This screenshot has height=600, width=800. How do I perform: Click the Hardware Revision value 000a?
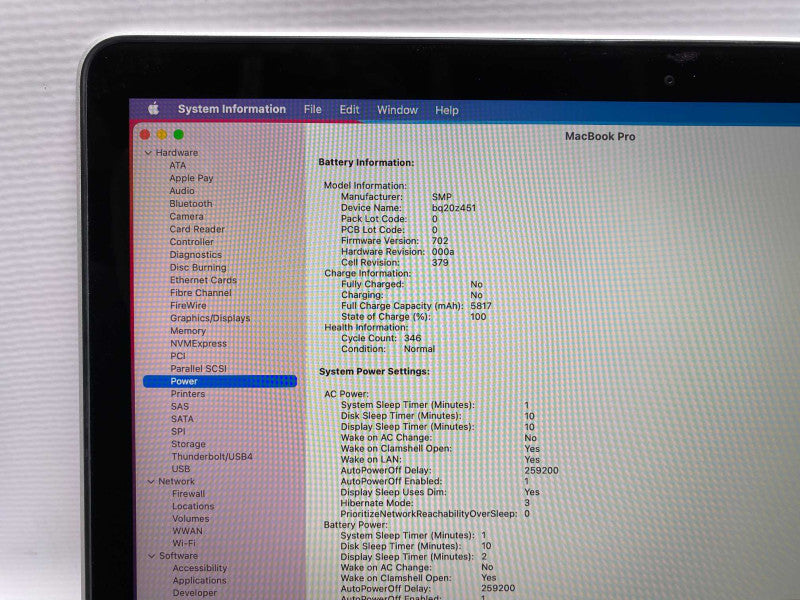443,252
